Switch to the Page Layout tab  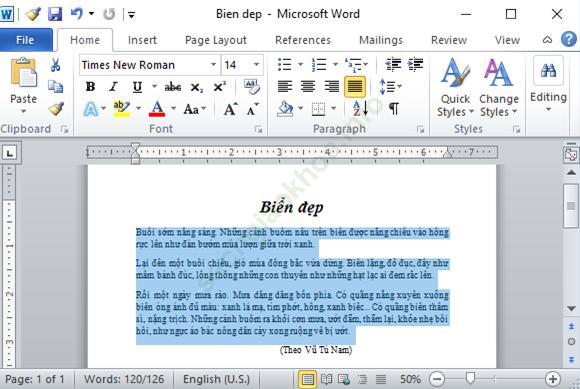(216, 40)
